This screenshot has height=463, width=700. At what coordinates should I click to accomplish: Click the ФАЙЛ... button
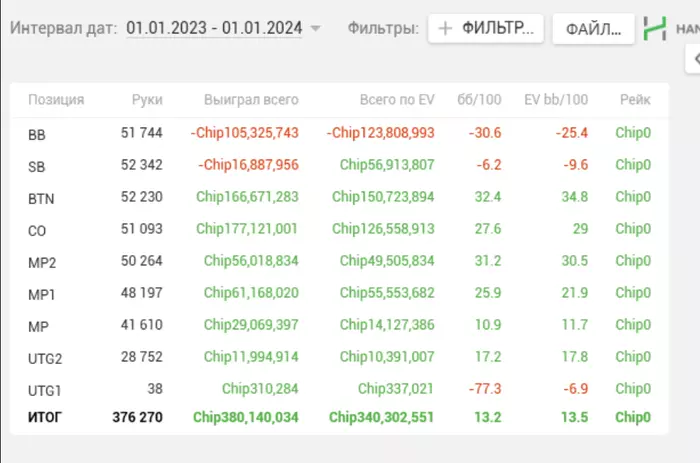[x=593, y=29]
